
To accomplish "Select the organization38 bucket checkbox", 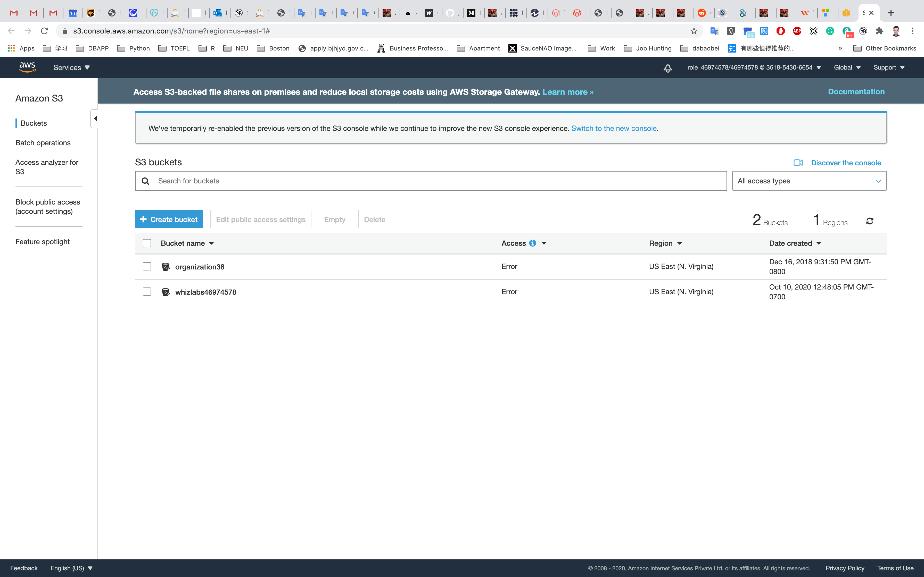I will pyautogui.click(x=147, y=266).
